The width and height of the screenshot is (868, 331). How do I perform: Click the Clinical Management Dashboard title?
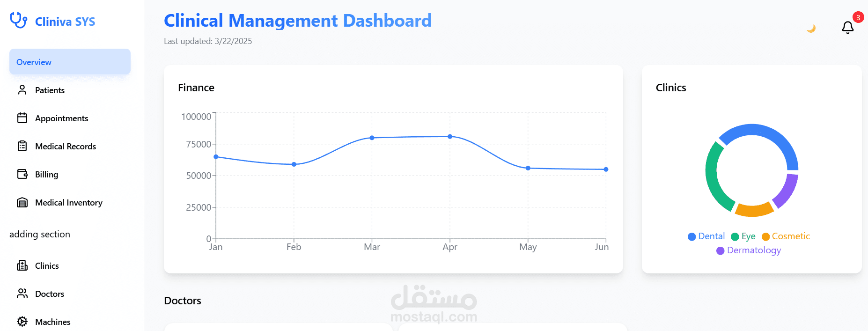298,21
